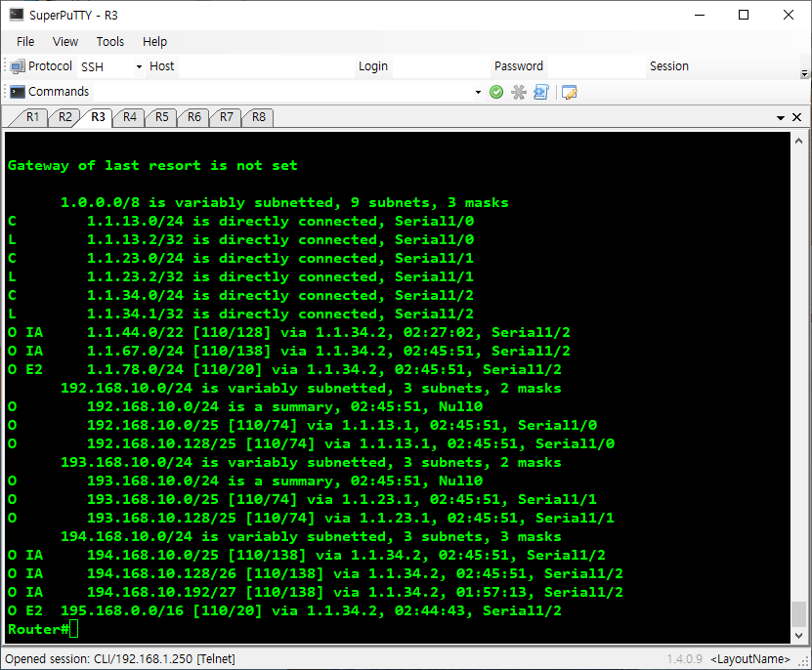Open the Tools menu

point(109,42)
